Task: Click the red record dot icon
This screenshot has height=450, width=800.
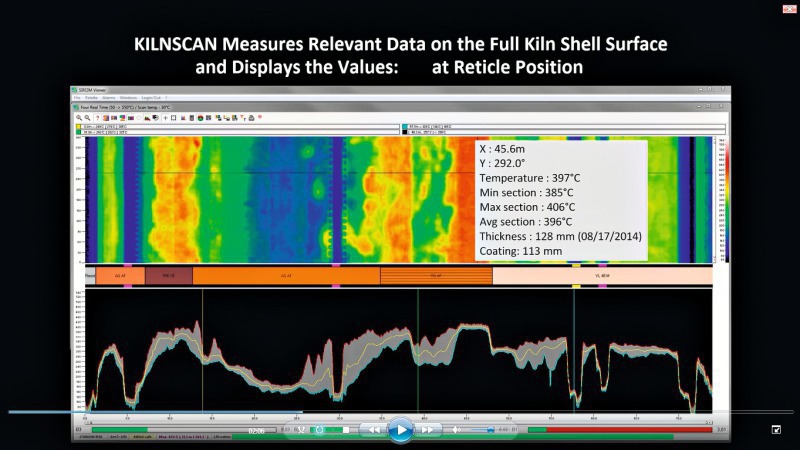Action: (x=259, y=118)
